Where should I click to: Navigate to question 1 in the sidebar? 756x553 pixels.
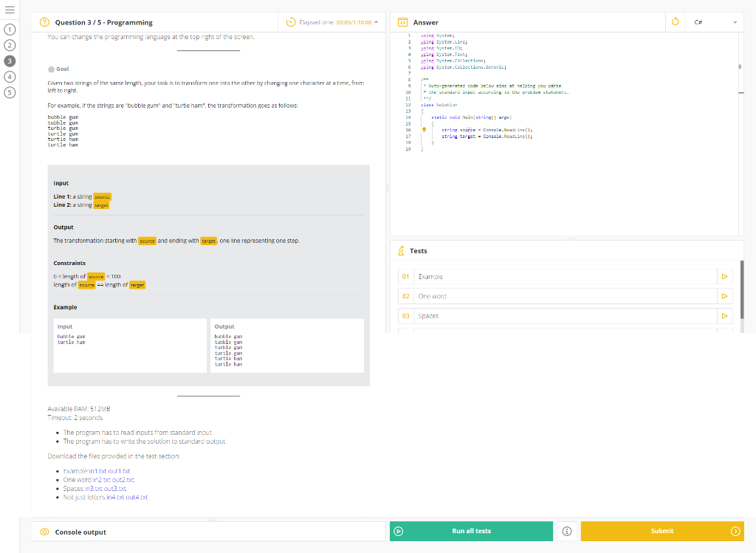(9, 29)
